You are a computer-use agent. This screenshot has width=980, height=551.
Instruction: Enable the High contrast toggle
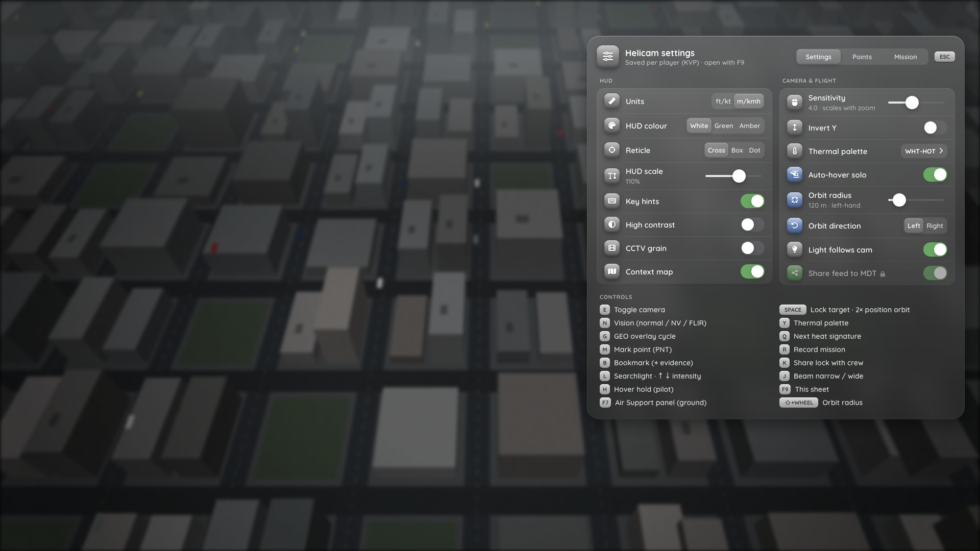point(752,224)
